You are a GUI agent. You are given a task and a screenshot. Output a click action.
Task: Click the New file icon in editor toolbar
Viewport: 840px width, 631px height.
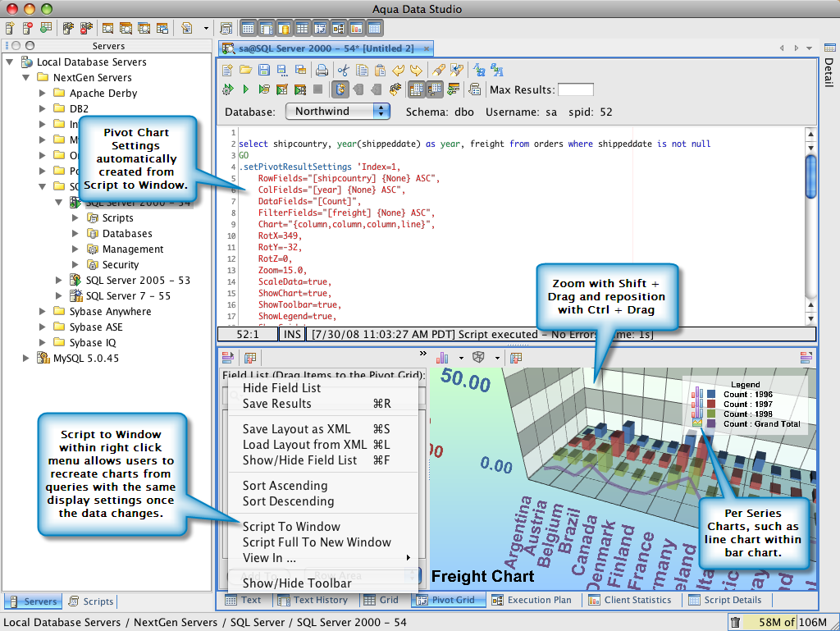coord(228,70)
